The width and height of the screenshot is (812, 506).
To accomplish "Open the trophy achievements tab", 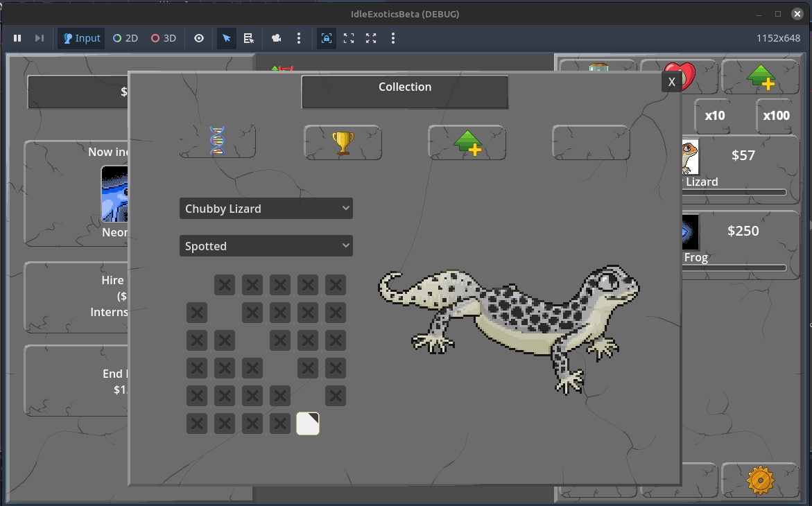I will [343, 141].
